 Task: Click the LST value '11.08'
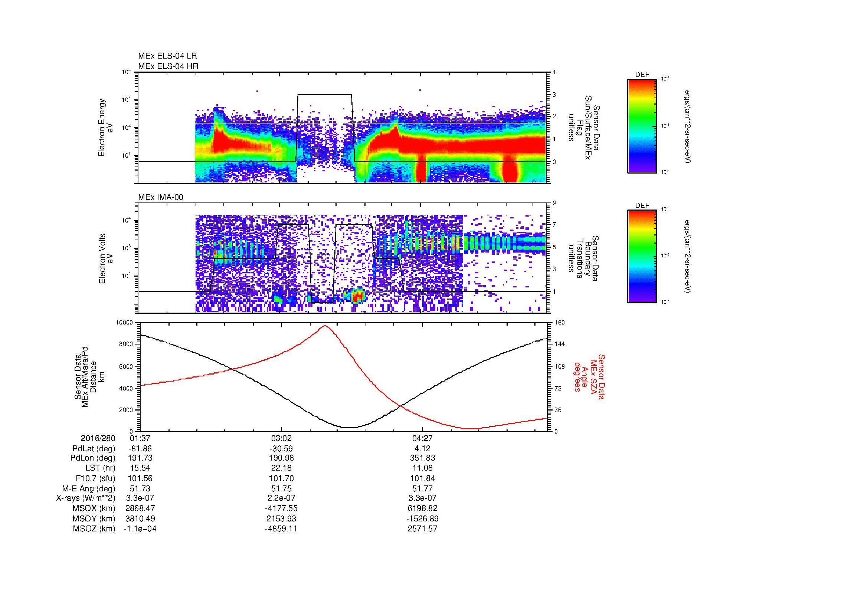pyautogui.click(x=423, y=468)
